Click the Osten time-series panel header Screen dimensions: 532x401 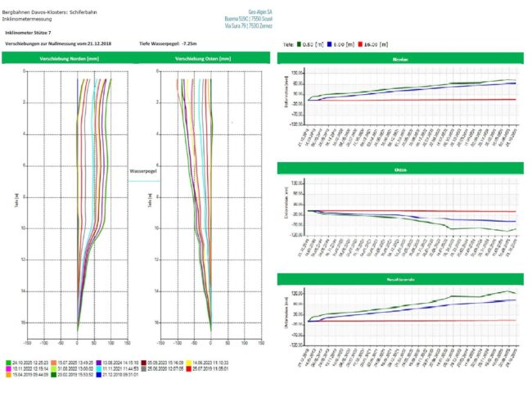point(400,170)
